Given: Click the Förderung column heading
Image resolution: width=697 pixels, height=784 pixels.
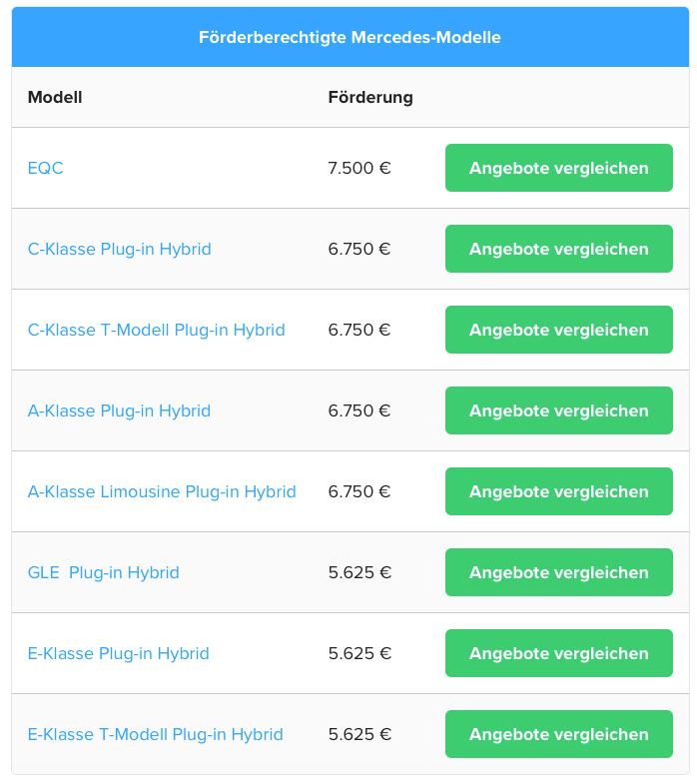Looking at the screenshot, I should point(370,97).
